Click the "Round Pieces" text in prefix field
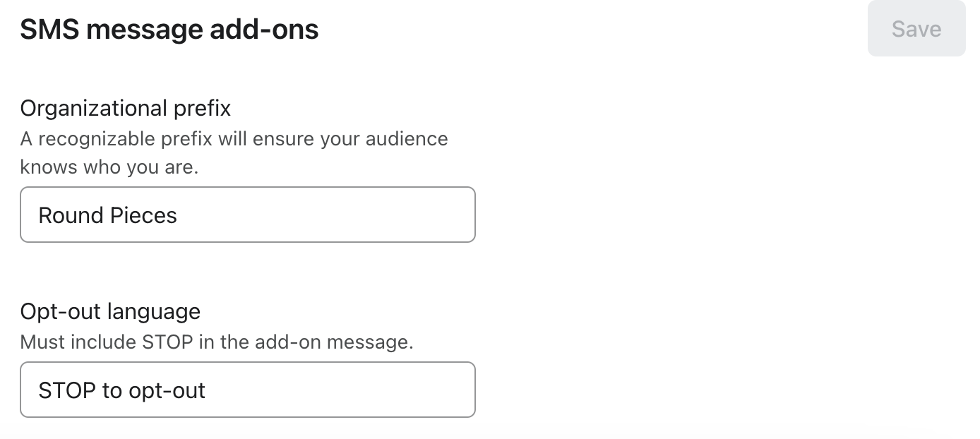Screen dimensions: 980x439 [x=107, y=215]
